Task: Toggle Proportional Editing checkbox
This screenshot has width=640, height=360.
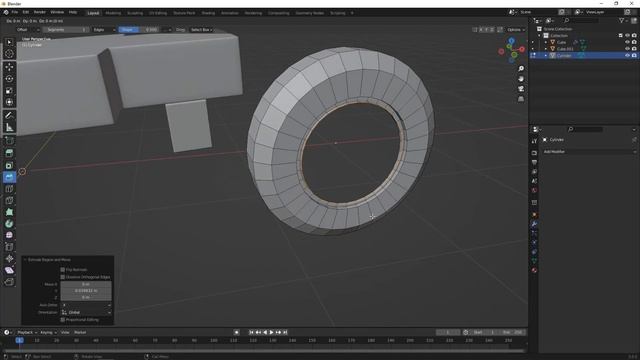Action: [62, 320]
